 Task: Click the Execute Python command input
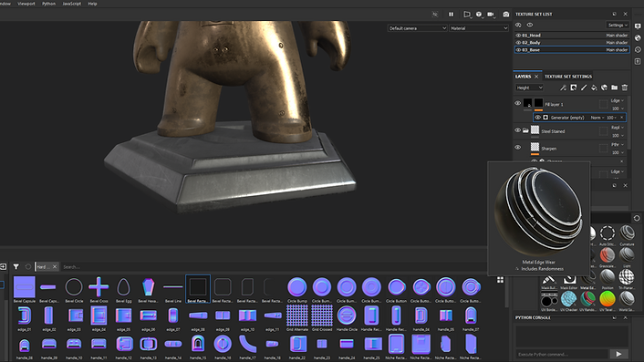point(561,354)
